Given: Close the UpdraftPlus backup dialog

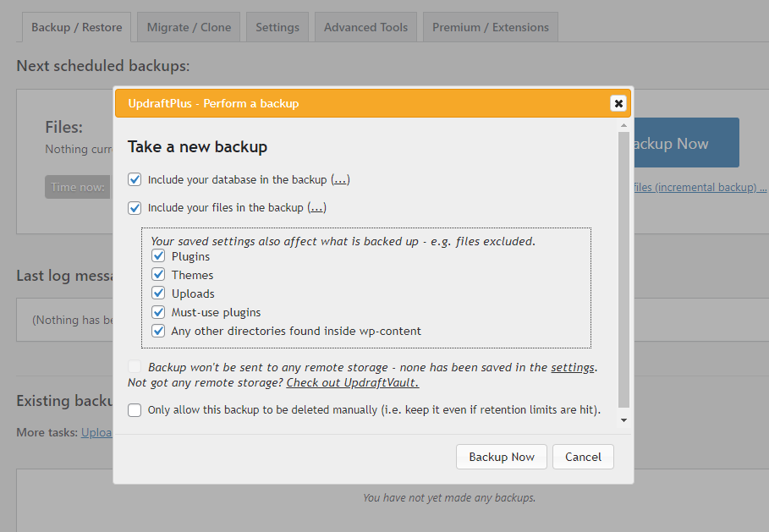Looking at the screenshot, I should 618,103.
